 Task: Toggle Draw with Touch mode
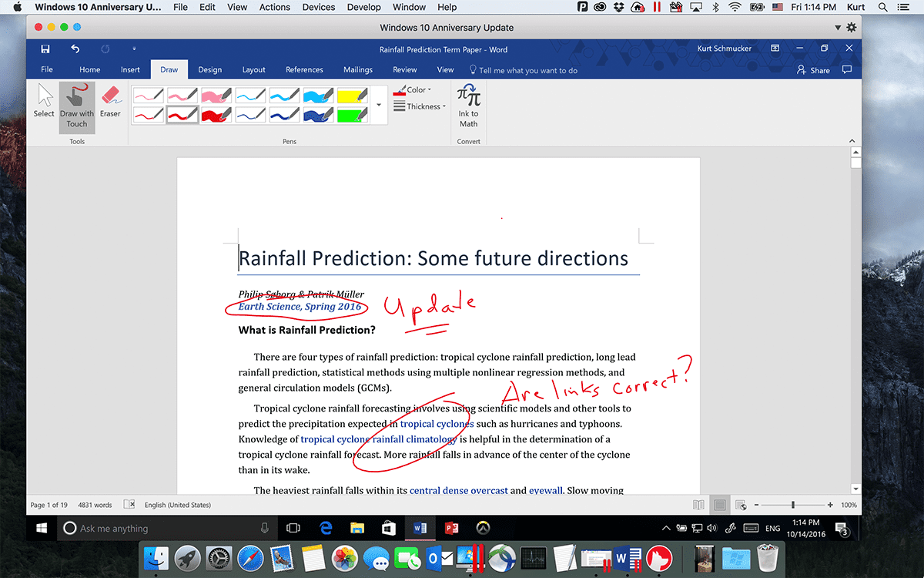point(76,106)
